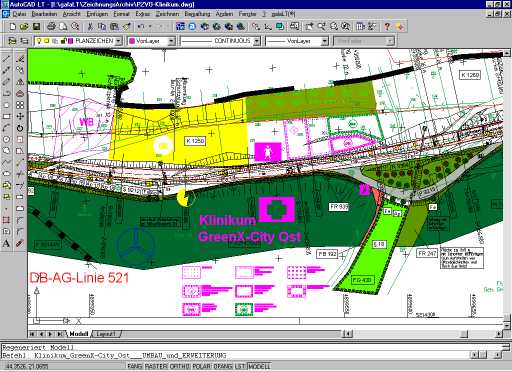Click the Save (floppy disk) toolbar icon
The width and height of the screenshot is (512, 372).
pos(36,27)
